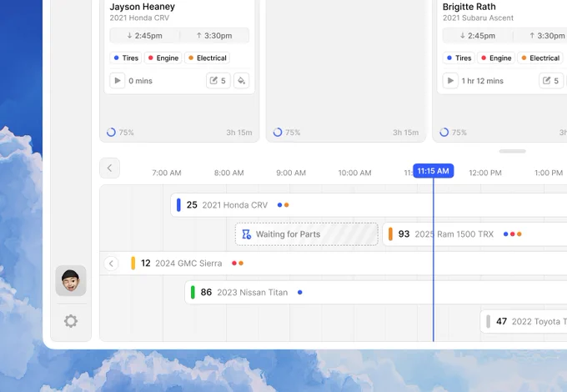Click 75% progress ring in first column
The image size is (567, 392).
[x=112, y=133]
